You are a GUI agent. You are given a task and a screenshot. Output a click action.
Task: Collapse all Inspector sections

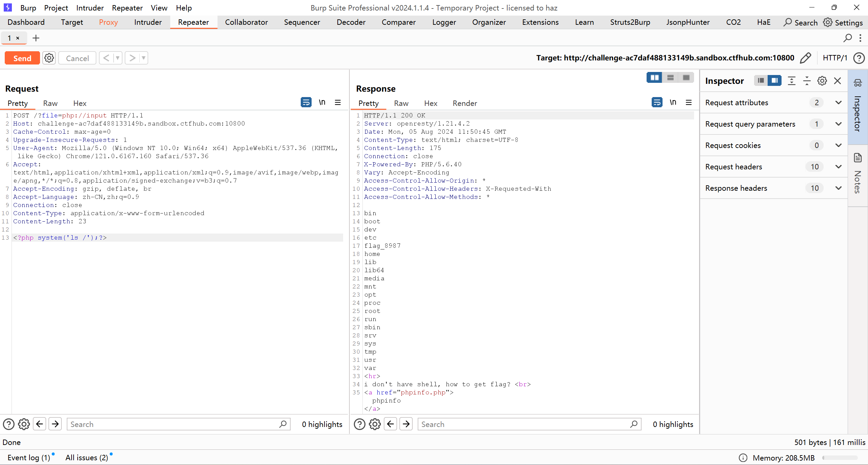(x=807, y=80)
